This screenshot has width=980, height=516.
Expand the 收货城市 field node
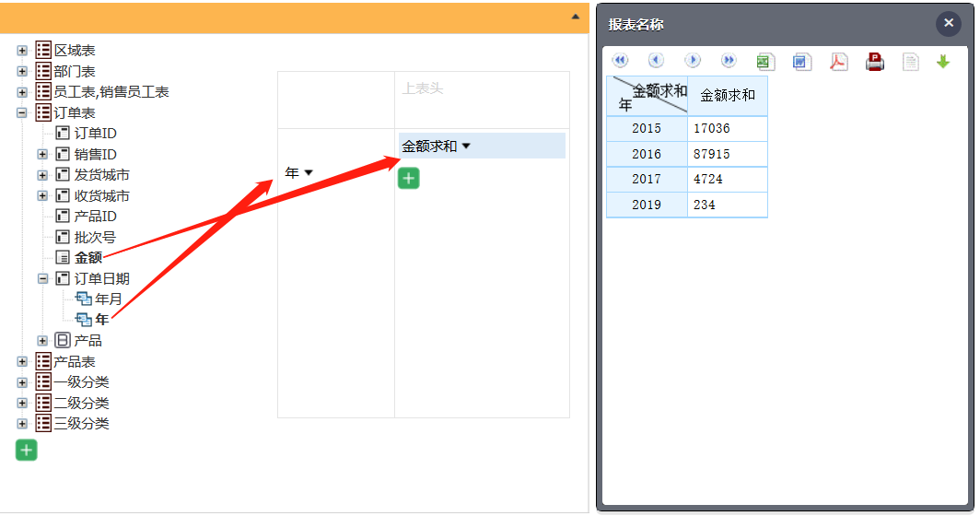click(42, 195)
